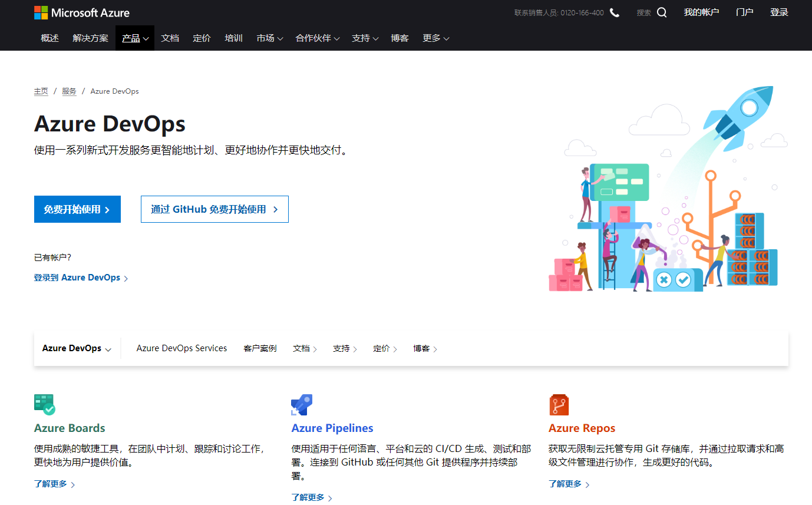The image size is (812, 505).
Task: Click the Azure Boards heading link
Action: (69, 428)
